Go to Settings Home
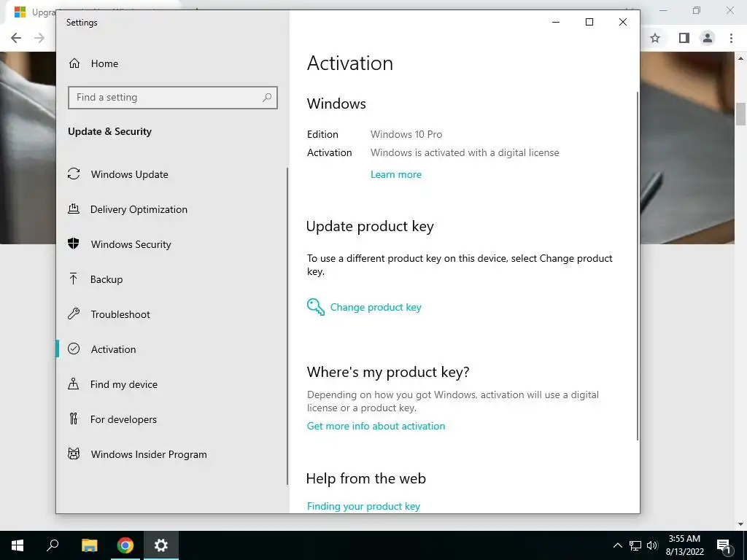This screenshot has height=560, width=747. 104,63
